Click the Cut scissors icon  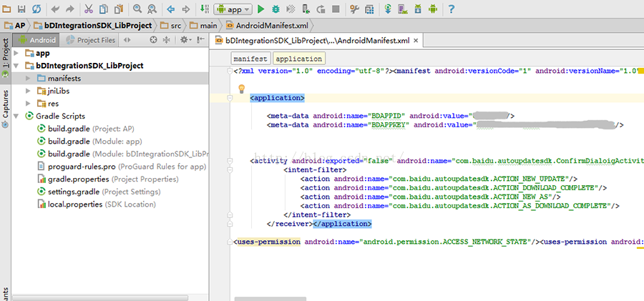point(89,9)
